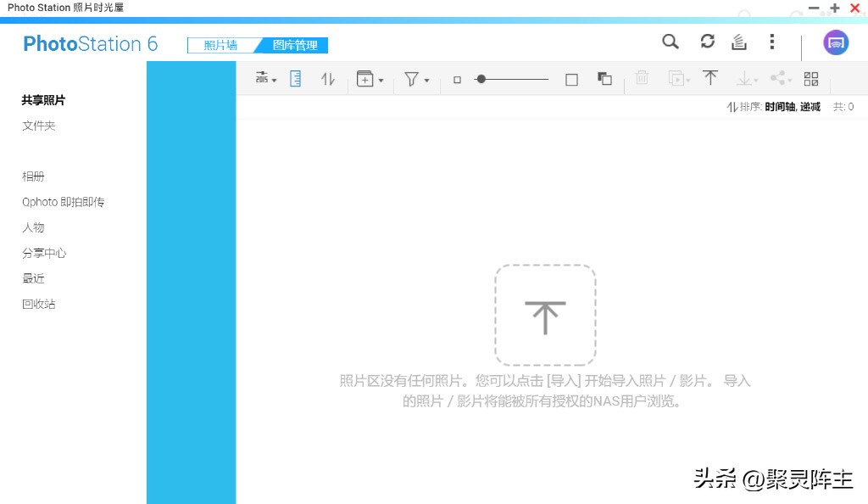Select 文件夹 under shared photos
The width and height of the screenshot is (868, 504).
coord(39,126)
